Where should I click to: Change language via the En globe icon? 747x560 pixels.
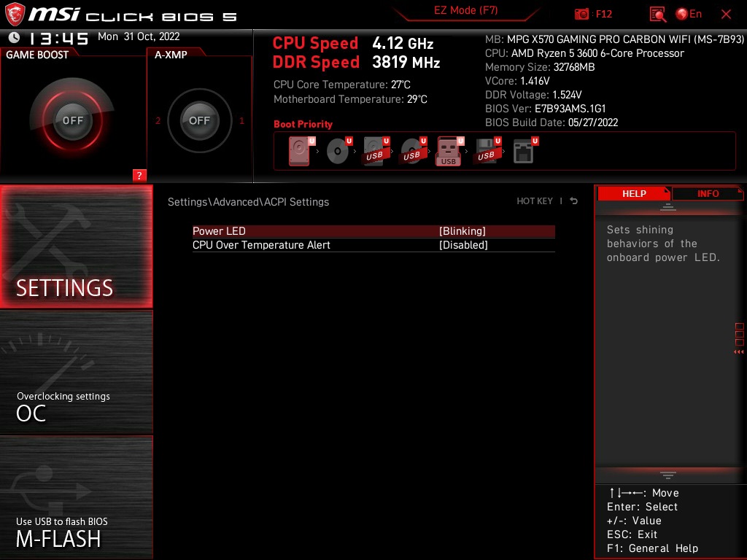pos(689,15)
